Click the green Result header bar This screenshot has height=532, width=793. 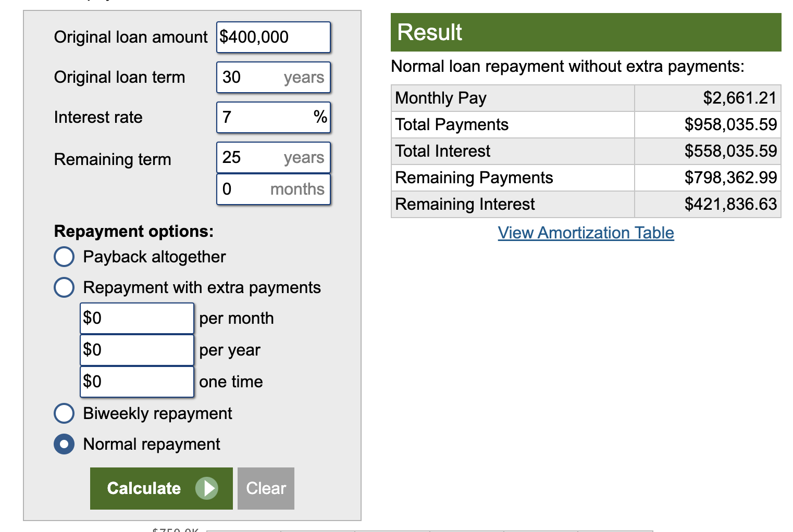[586, 32]
